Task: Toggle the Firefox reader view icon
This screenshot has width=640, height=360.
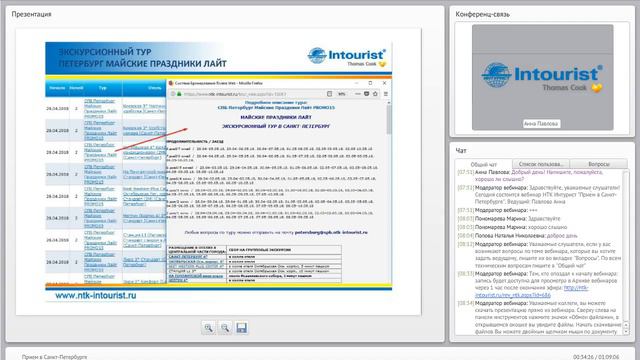Action: point(329,94)
